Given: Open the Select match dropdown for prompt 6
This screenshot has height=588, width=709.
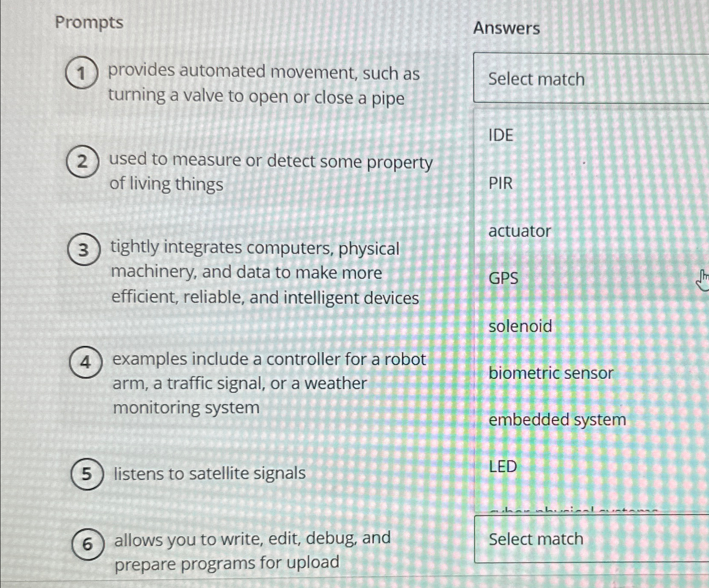Looking at the screenshot, I should pos(535,538).
